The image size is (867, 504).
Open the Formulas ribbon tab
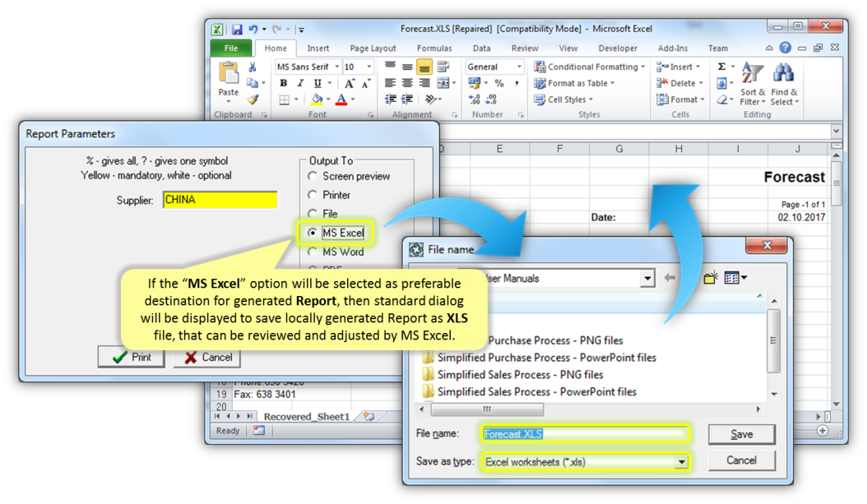click(x=434, y=49)
